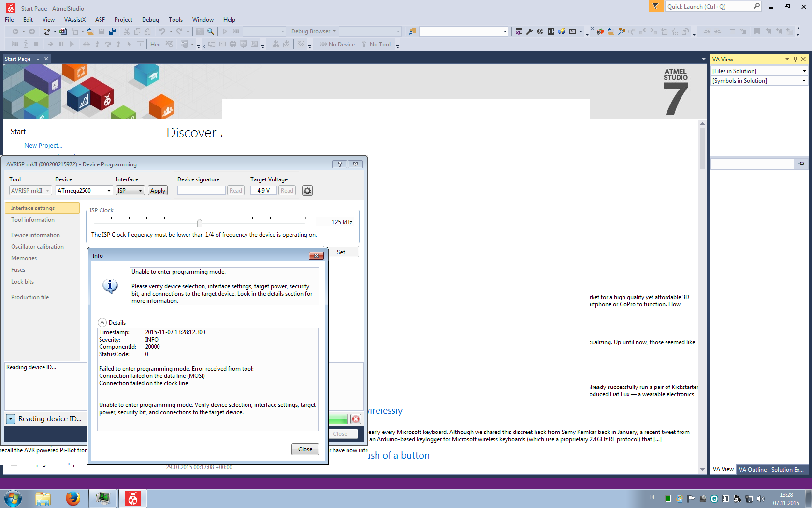The image size is (812, 508).
Task: Open the document tab overflow dropdown arrow
Action: tap(704, 59)
